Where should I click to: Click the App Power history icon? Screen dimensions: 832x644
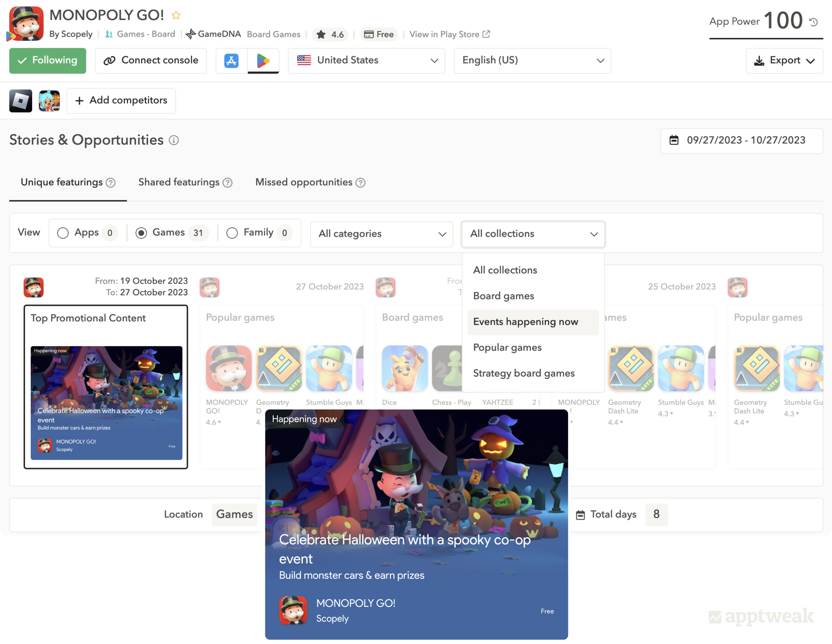tap(813, 22)
